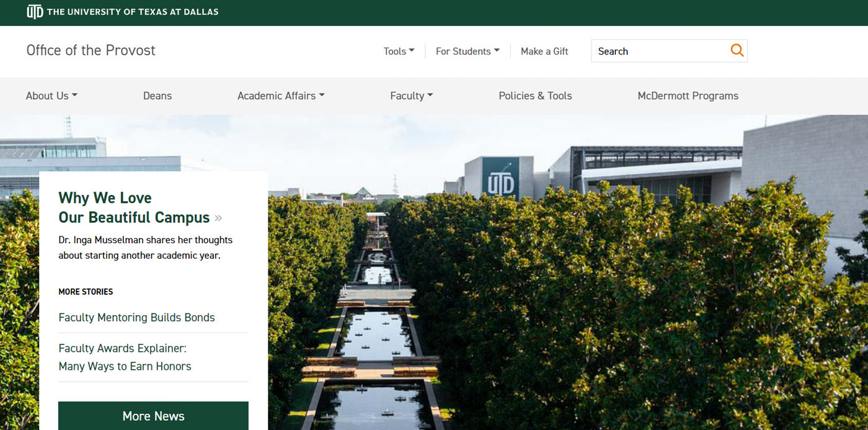This screenshot has width=868, height=430.
Task: Click the UTD logo in the header
Action: point(35,12)
